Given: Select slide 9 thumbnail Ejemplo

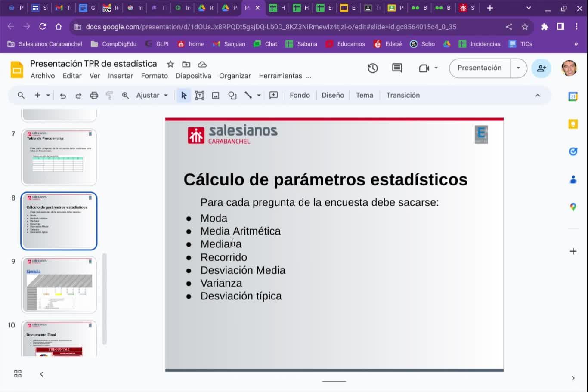Looking at the screenshot, I should pyautogui.click(x=59, y=285).
